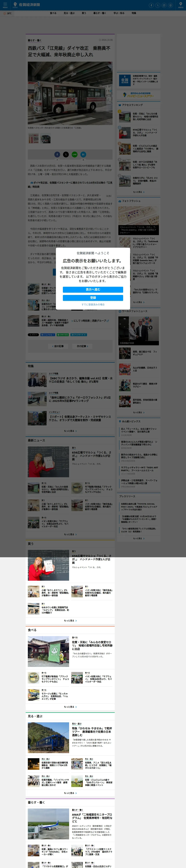Open the MENU hamburger icon
This screenshot has width=186, height=868.
pyautogui.click(x=5, y=5)
